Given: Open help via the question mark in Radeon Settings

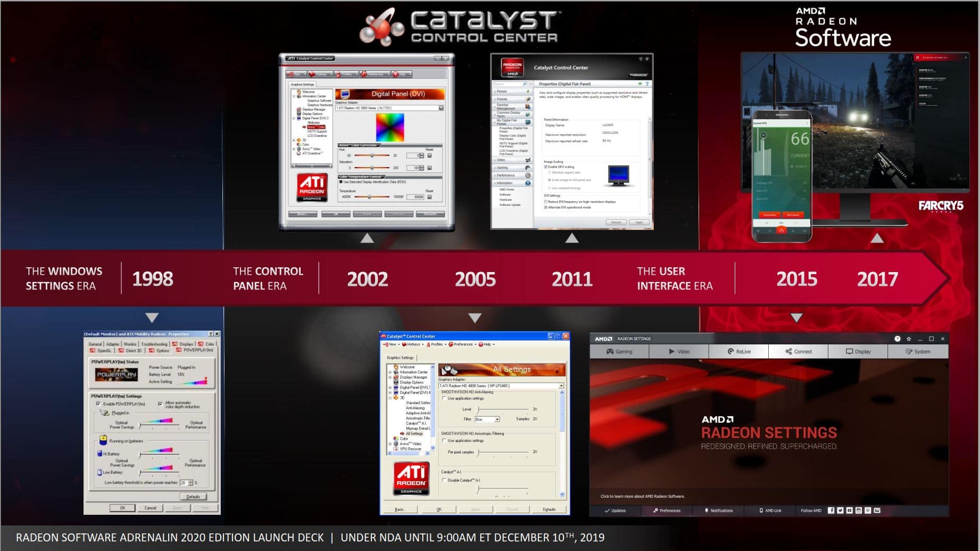Looking at the screenshot, I should click(x=898, y=339).
